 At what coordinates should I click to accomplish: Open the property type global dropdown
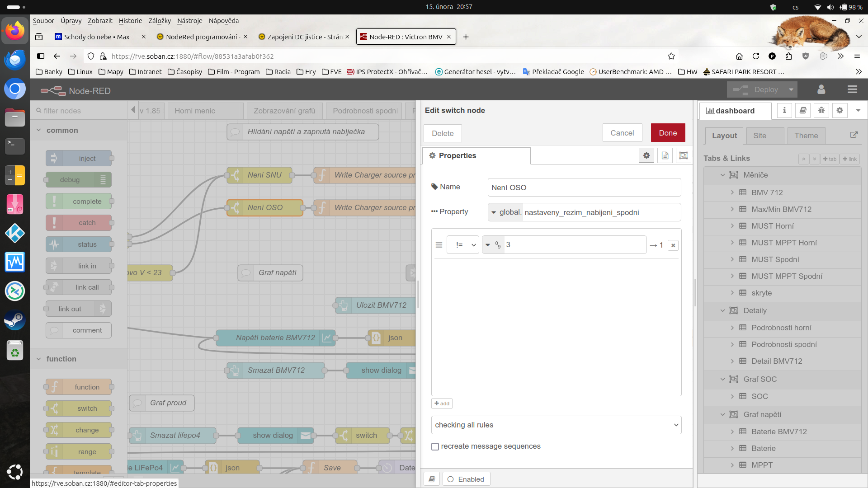pos(505,212)
